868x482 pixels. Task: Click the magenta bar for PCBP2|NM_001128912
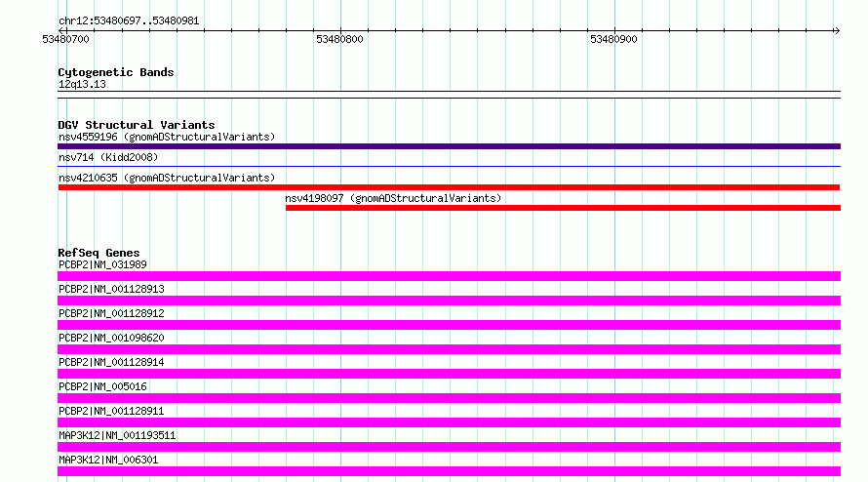(449, 325)
